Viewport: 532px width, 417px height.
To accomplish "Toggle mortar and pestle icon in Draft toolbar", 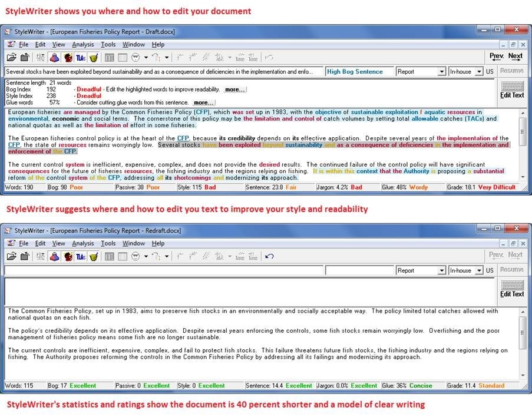I will [94, 58].
